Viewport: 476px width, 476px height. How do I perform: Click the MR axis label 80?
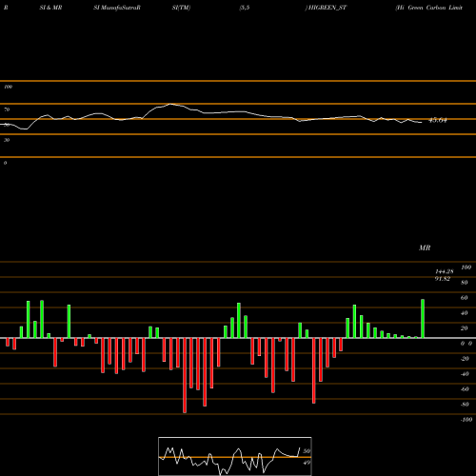[465, 283]
